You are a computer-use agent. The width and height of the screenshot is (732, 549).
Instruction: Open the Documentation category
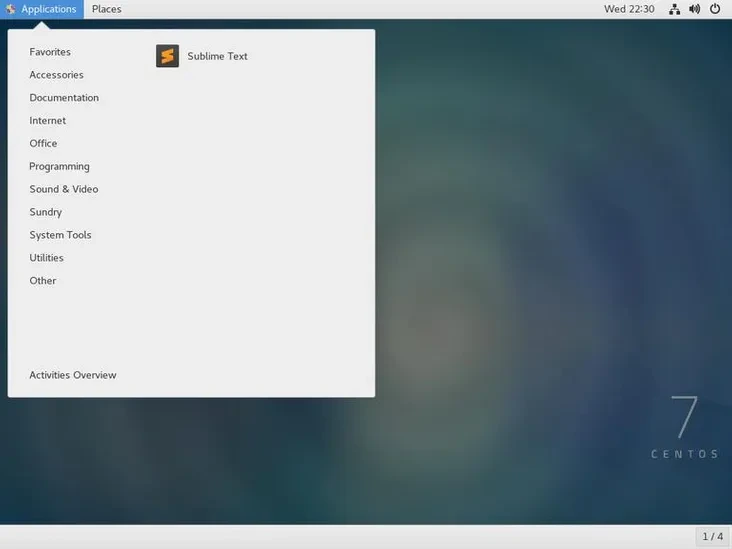coord(64,98)
